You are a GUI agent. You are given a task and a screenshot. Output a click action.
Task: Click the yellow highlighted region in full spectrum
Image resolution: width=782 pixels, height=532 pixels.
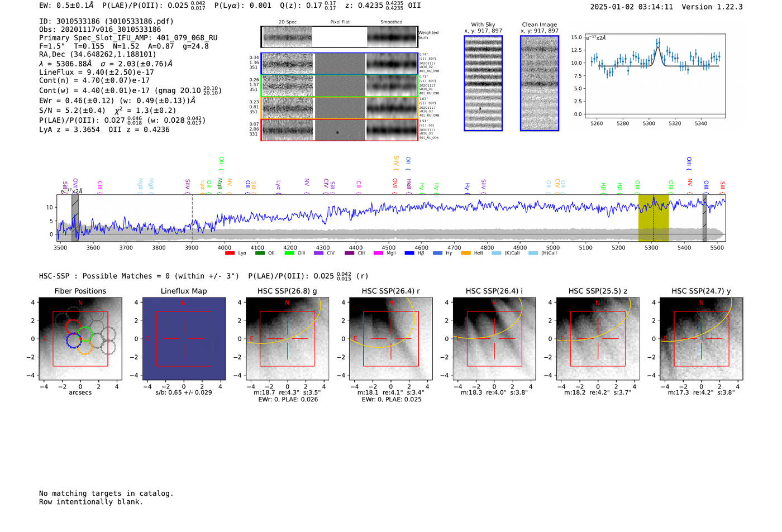tap(654, 218)
